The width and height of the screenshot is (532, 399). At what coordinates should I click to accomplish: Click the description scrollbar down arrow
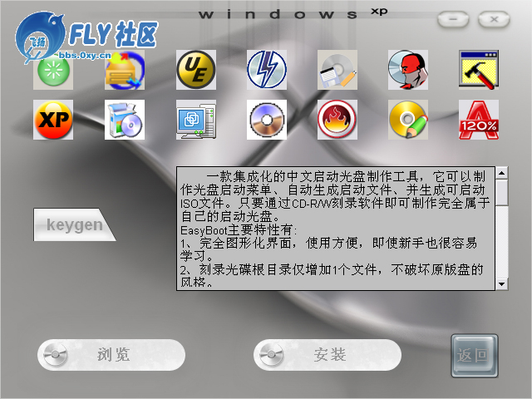point(502,284)
